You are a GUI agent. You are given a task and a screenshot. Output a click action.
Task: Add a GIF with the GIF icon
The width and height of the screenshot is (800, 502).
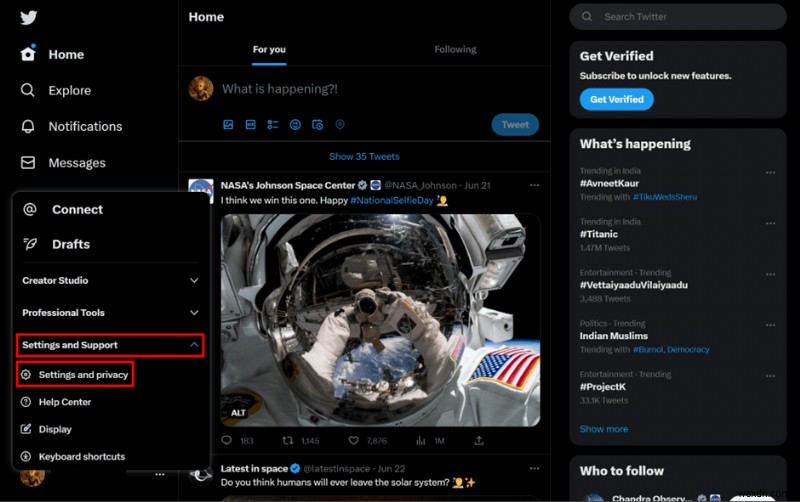(x=251, y=124)
